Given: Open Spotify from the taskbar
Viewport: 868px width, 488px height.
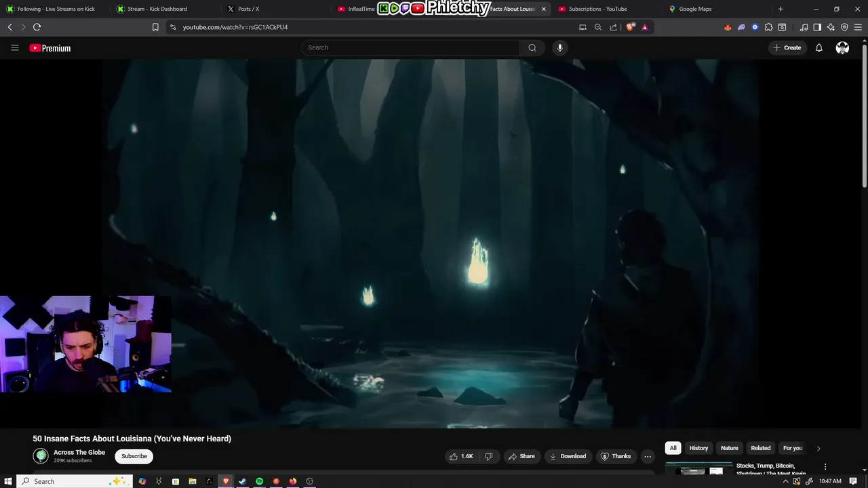Looking at the screenshot, I should coord(259,481).
